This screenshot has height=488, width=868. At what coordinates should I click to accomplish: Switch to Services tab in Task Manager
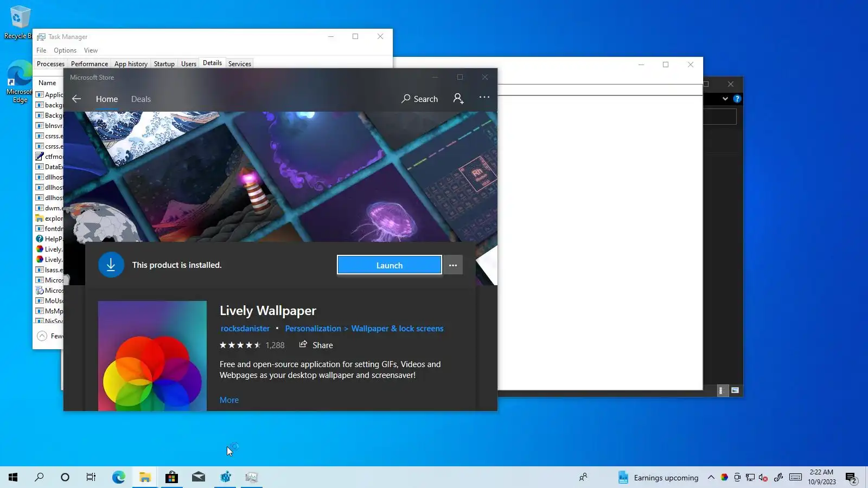pos(240,64)
